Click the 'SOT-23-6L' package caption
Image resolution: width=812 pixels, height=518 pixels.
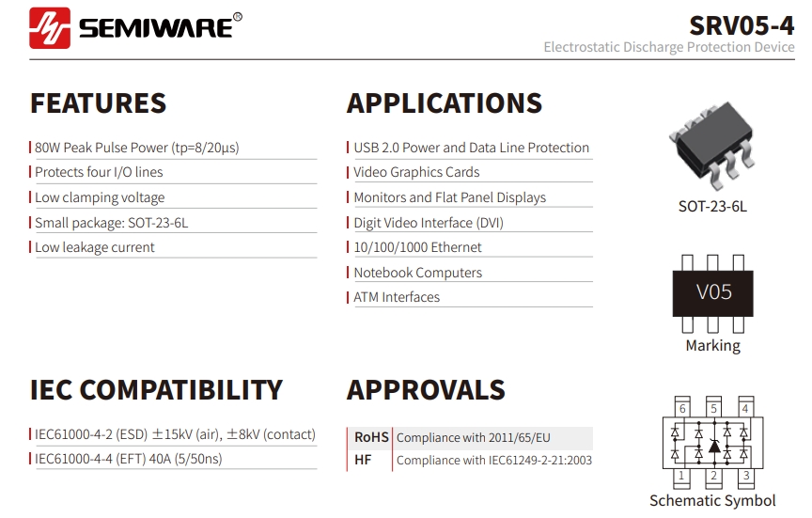click(712, 207)
